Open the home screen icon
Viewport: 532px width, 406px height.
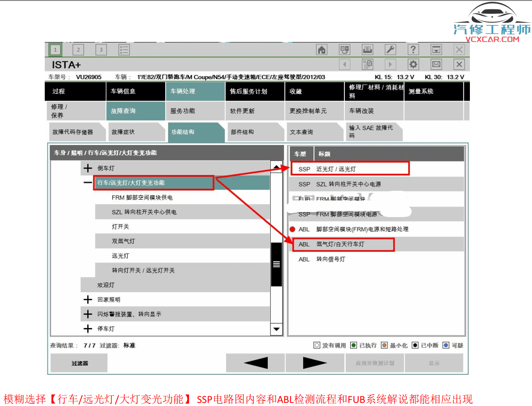coord(322,49)
